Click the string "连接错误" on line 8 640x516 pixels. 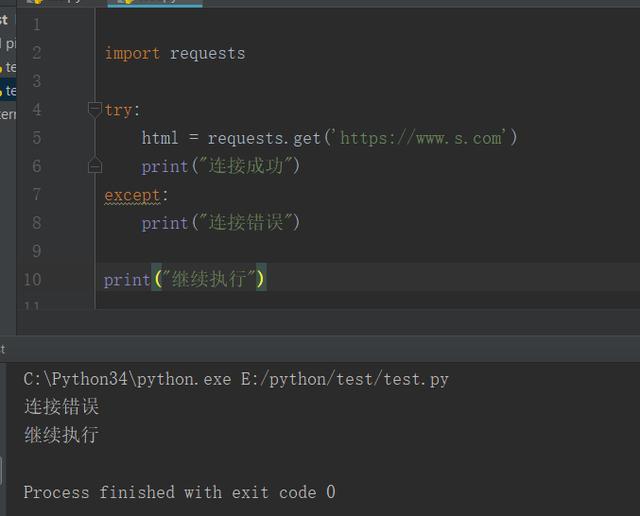click(x=246, y=222)
